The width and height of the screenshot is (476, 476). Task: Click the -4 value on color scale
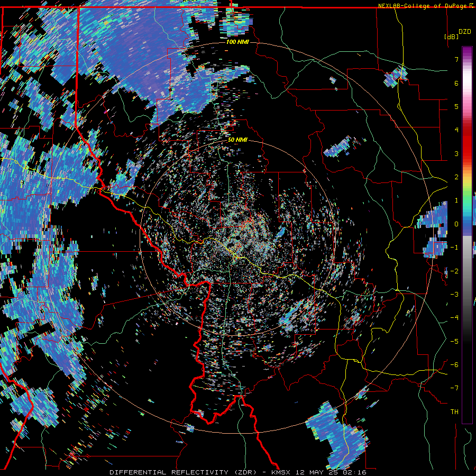point(454,317)
